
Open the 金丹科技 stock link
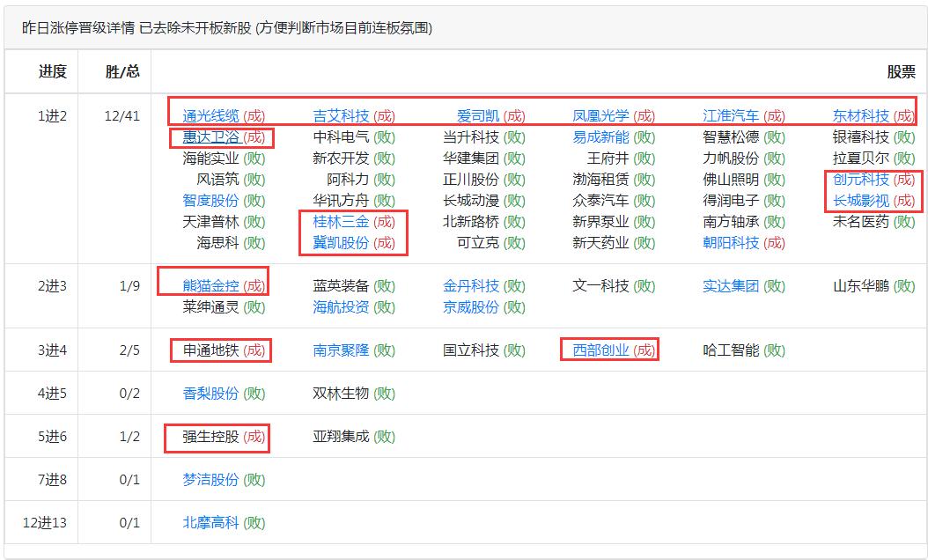471,286
